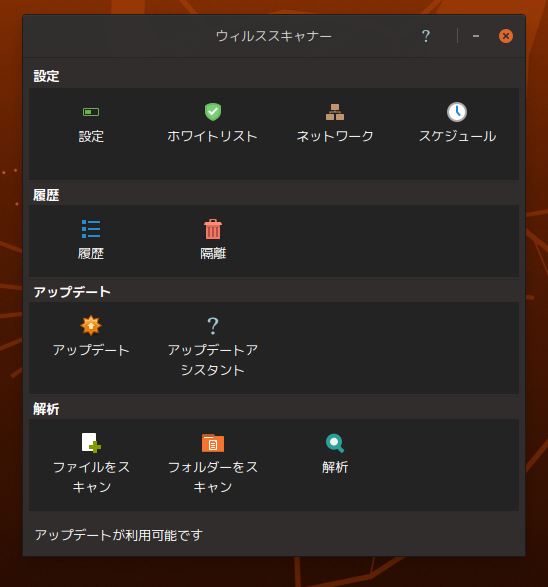The height and width of the screenshot is (587, 548).
Task: Open the アップデートアシスタント question mark icon
Action: pos(213,326)
